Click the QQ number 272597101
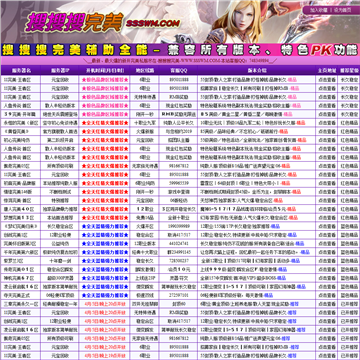Viewport: 360px width, 360px height. tap(179, 295)
